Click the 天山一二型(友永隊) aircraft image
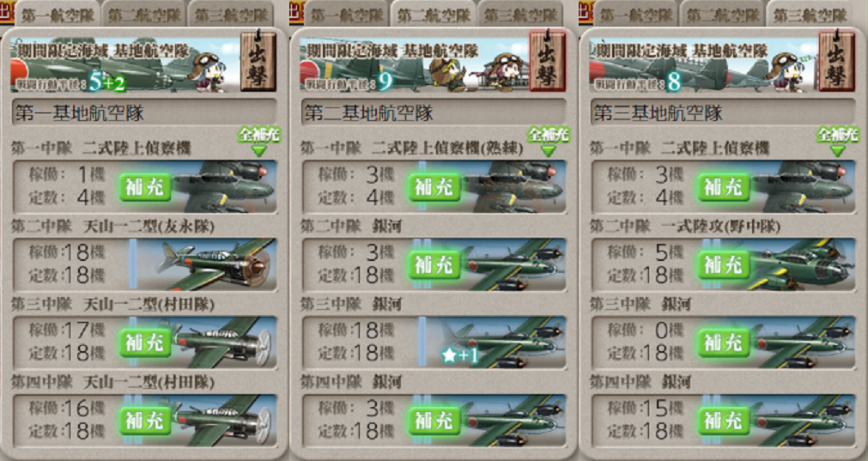Viewport: 868px width, 461px height. tap(206, 264)
